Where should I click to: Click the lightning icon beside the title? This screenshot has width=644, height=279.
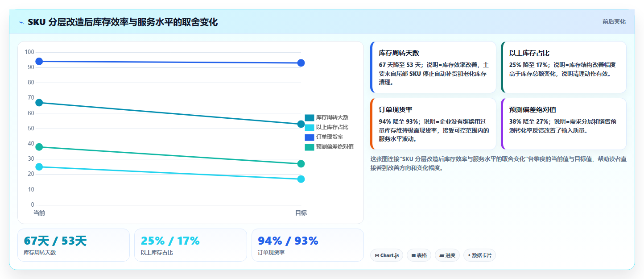click(21, 22)
